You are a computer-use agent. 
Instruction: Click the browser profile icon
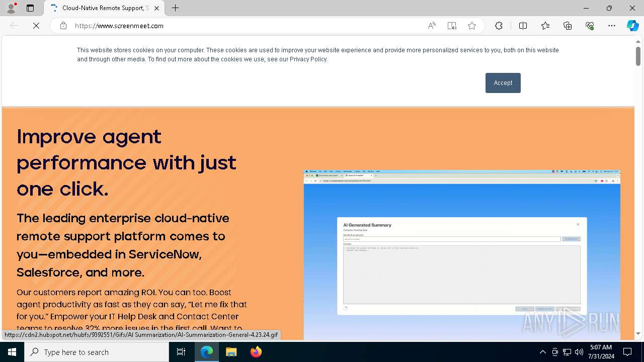click(11, 8)
